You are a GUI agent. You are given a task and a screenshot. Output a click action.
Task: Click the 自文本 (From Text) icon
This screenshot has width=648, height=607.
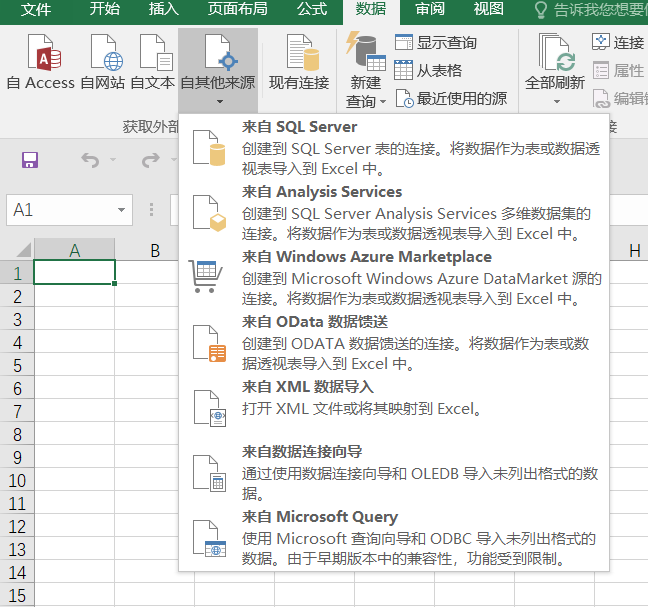(x=156, y=52)
